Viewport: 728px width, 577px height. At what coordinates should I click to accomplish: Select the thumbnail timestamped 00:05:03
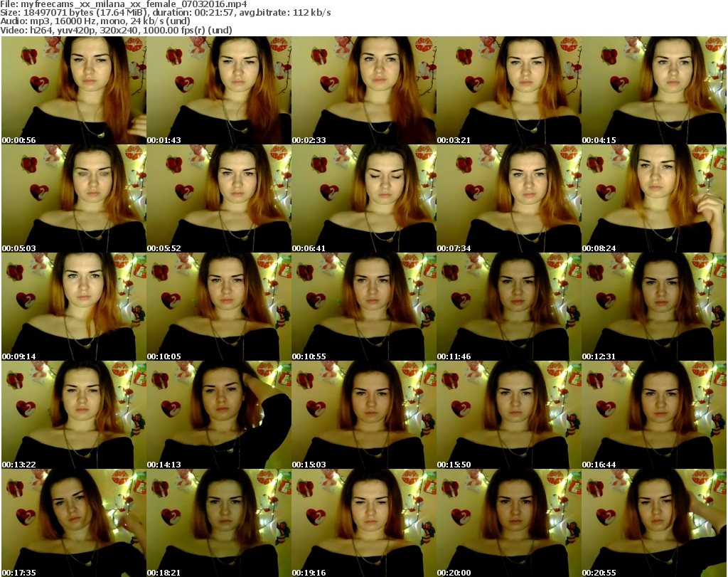coord(73,198)
